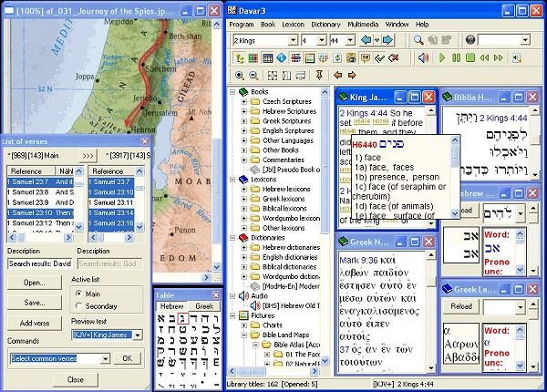
Task: Click the blue back arrow beside verse selector
Action: 366,40
